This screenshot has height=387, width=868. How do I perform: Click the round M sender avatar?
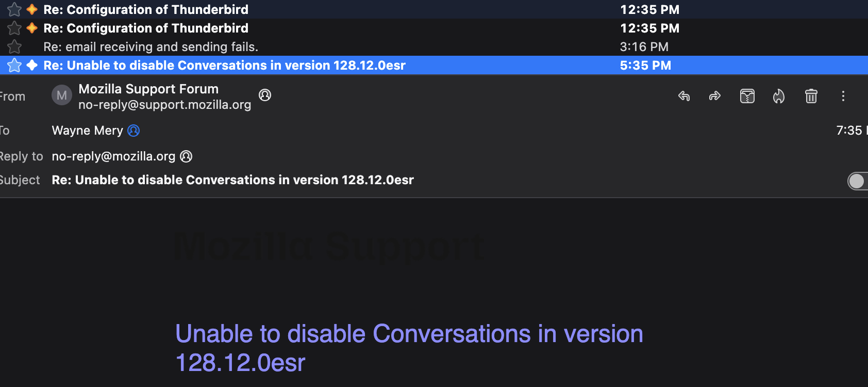(x=62, y=95)
